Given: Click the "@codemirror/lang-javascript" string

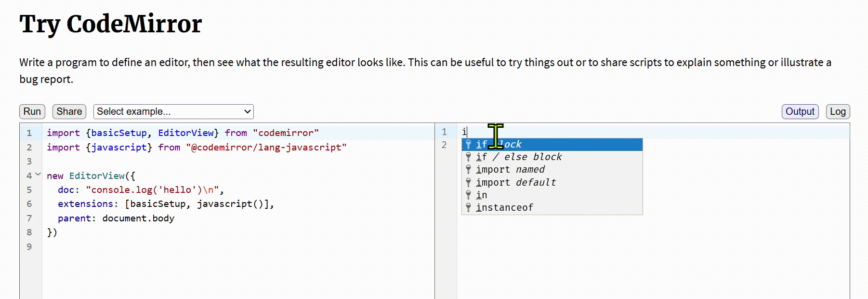Looking at the screenshot, I should click(x=266, y=147).
